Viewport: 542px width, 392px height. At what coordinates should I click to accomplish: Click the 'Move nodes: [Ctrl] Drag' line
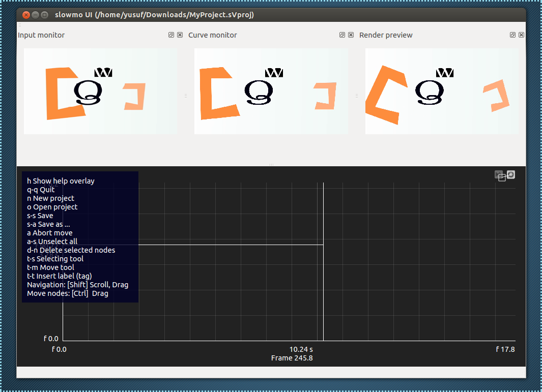point(68,293)
